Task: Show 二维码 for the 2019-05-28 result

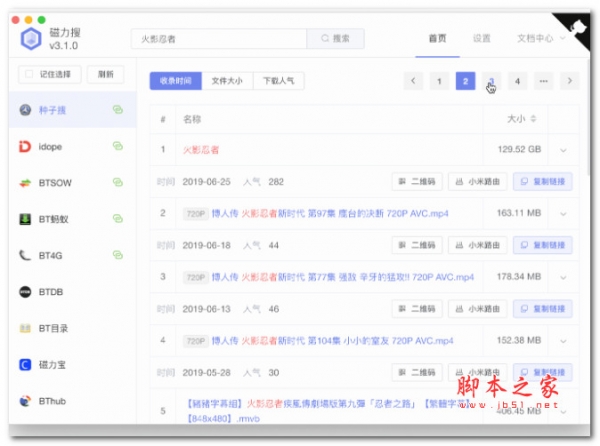Action: tap(417, 372)
